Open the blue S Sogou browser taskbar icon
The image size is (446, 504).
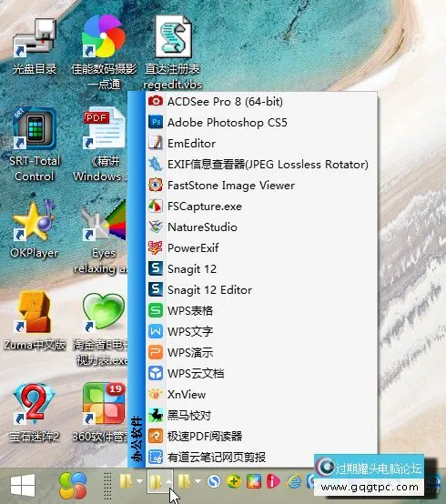click(x=214, y=481)
